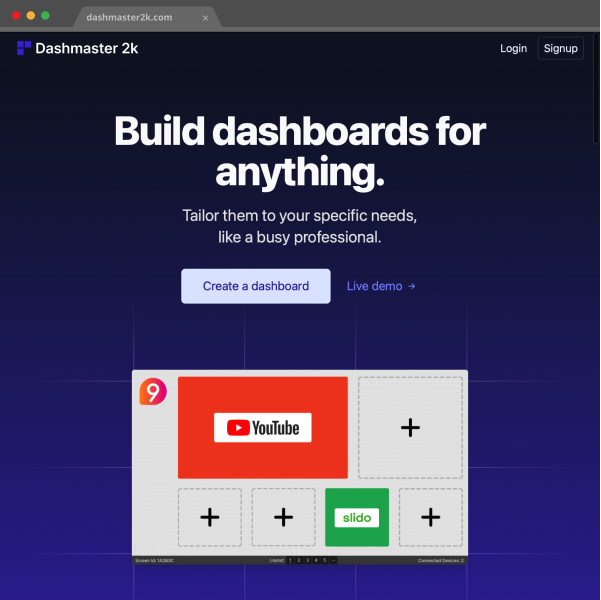Click the Dashmaster 2k logo icon
Image resolution: width=601 pixels, height=600 pixels.
pyautogui.click(x=24, y=48)
